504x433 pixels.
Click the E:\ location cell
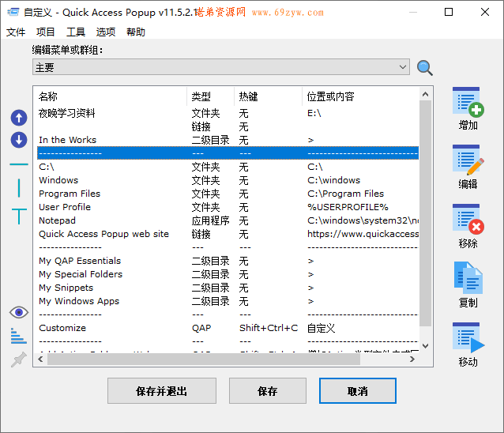(x=314, y=113)
